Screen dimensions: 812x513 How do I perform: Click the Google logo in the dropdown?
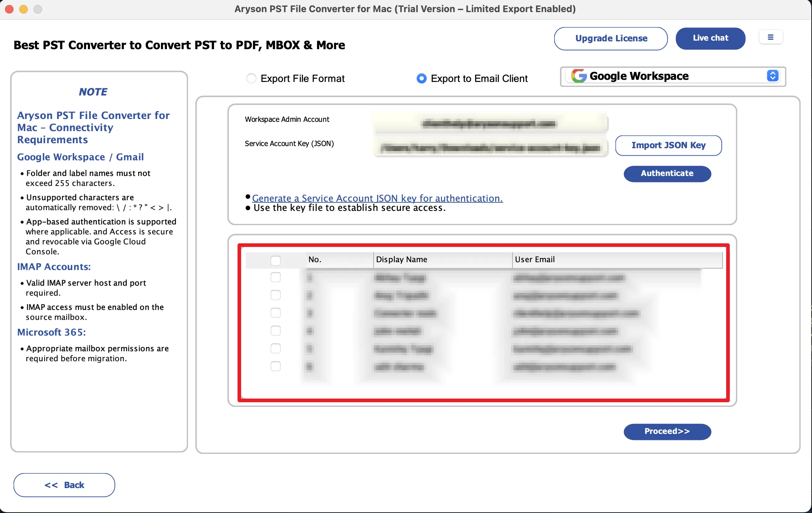pos(579,76)
